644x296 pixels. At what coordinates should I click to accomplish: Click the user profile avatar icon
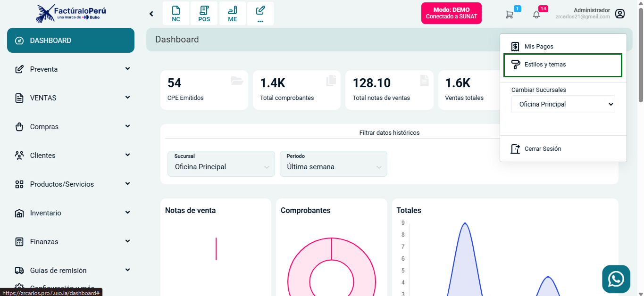620,14
